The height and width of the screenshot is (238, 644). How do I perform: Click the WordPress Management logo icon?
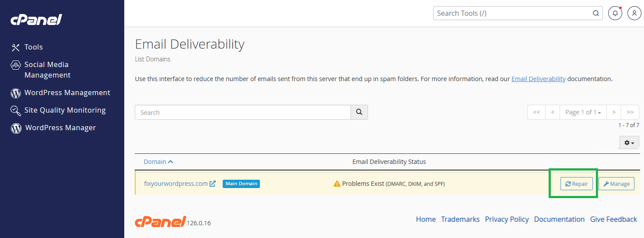[16, 93]
